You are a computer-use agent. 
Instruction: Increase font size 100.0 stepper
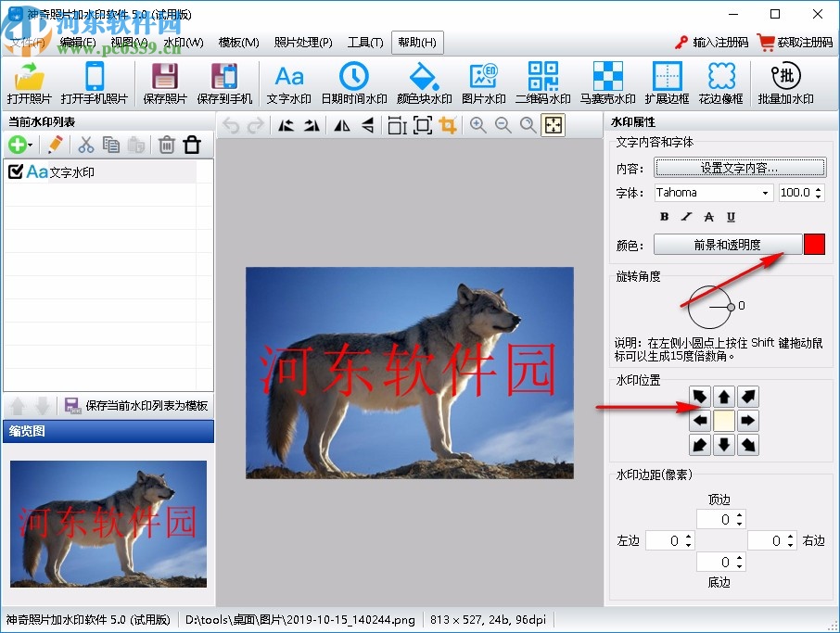[x=818, y=188]
